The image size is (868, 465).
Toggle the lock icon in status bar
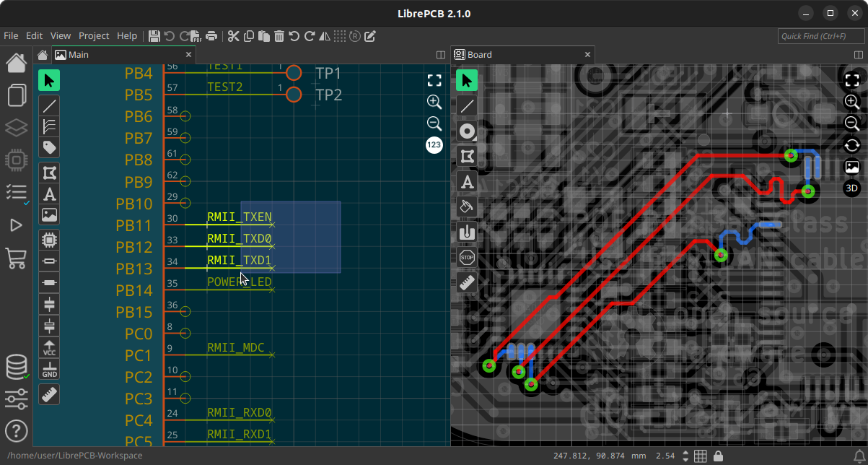tap(717, 456)
